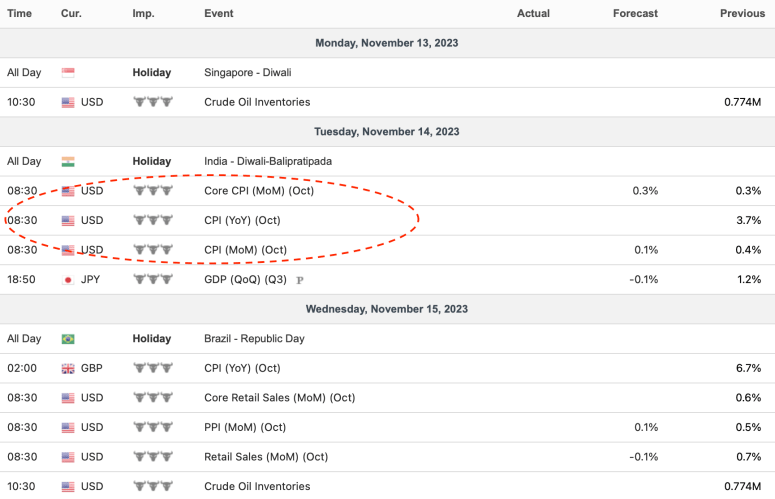Open the PPI (MoM) (Oct) event link
This screenshot has height=499, width=775.
coord(244,428)
